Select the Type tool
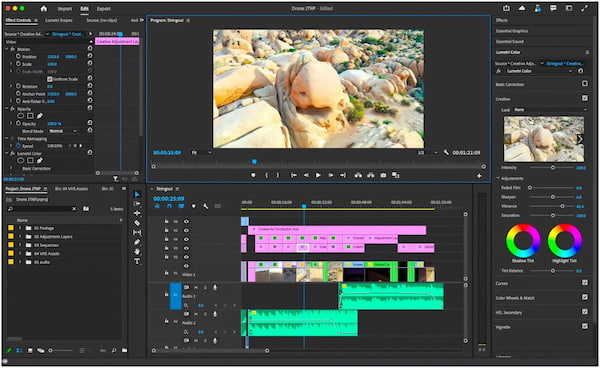Image resolution: width=600 pixels, height=368 pixels. [137, 261]
